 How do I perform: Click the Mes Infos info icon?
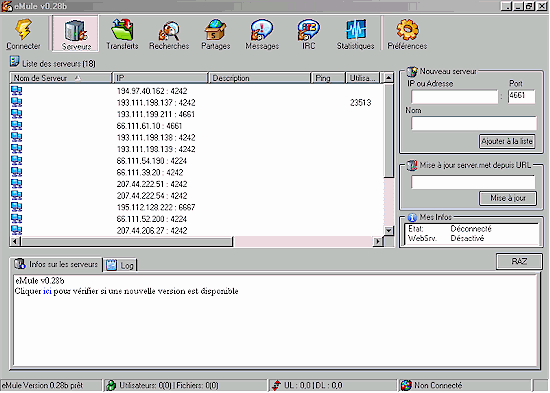coord(412,218)
